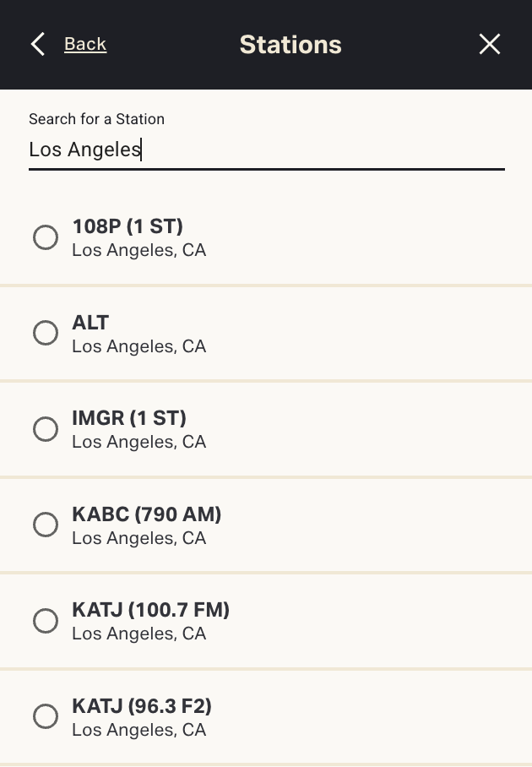This screenshot has height=767, width=532.
Task: Choose the ALT station radio button
Action: point(46,333)
